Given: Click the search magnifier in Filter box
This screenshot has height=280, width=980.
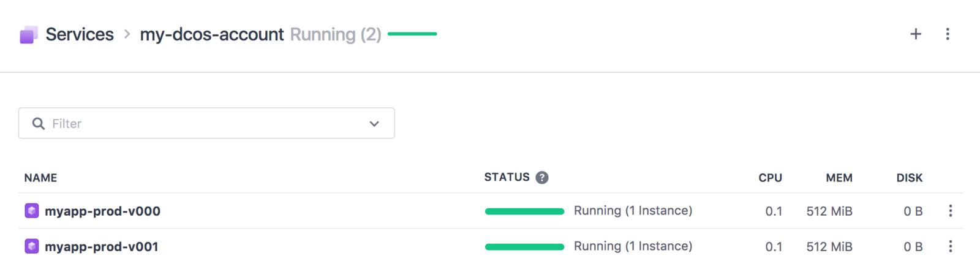Looking at the screenshot, I should (39, 124).
